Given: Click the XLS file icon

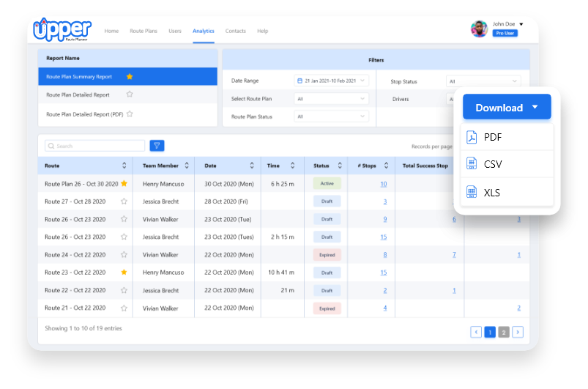Looking at the screenshot, I should pyautogui.click(x=472, y=192).
